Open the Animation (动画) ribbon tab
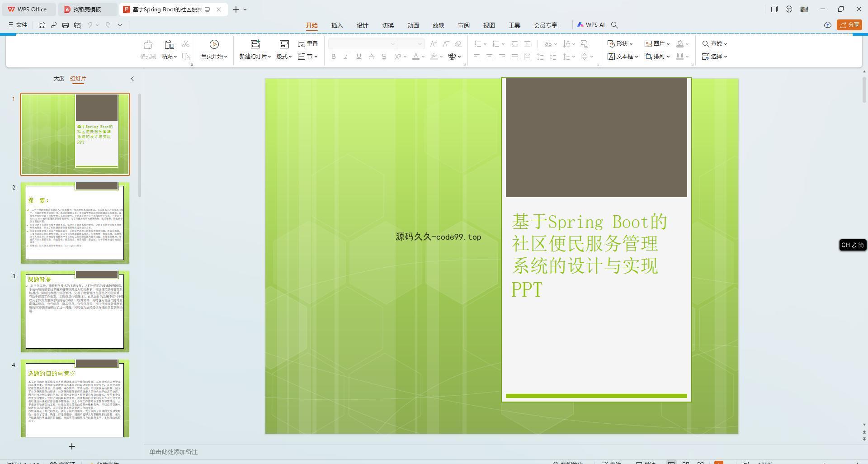 [x=413, y=25]
